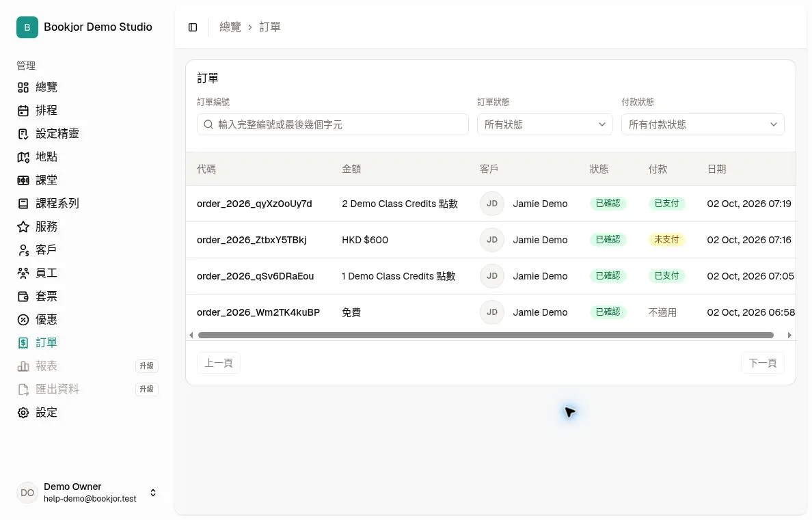812x520 pixels.
Task: Open the 排程 schedule calendar icon
Action: [x=23, y=111]
